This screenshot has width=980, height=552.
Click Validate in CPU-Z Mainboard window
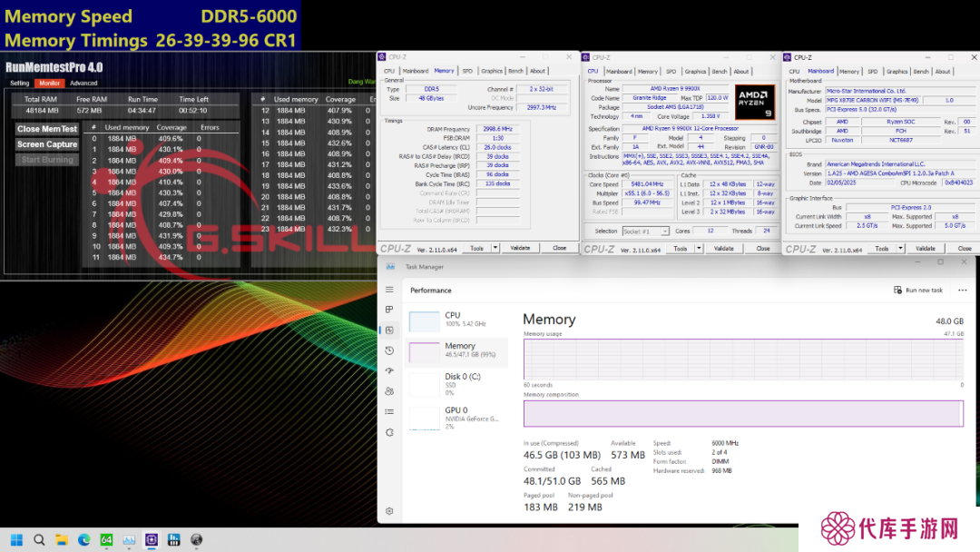point(926,249)
